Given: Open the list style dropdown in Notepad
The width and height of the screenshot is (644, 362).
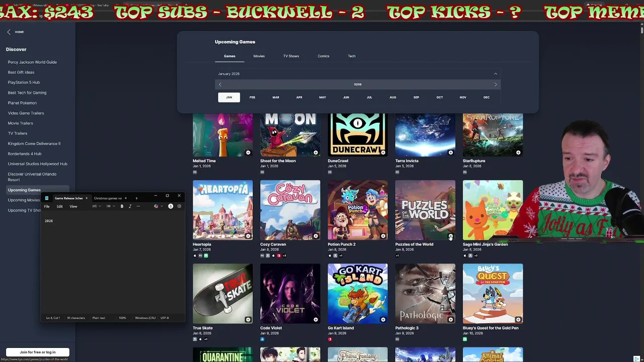Looking at the screenshot, I should (x=110, y=206).
